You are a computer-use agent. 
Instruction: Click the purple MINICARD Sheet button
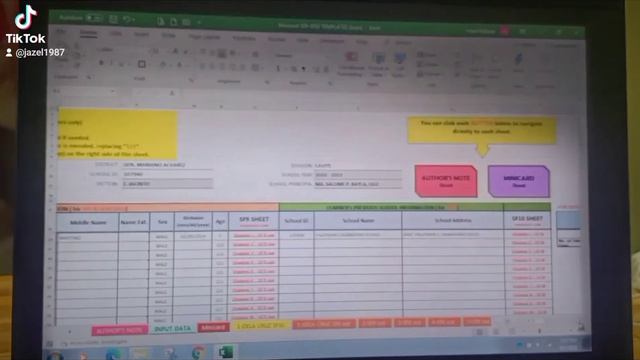coord(519,181)
